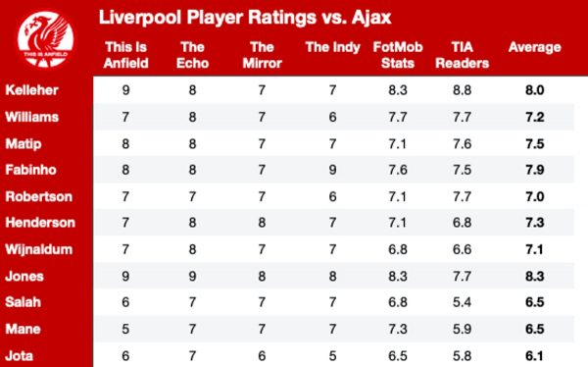Click Mane's 5 rating from This Is Anfield

pyautogui.click(x=125, y=329)
